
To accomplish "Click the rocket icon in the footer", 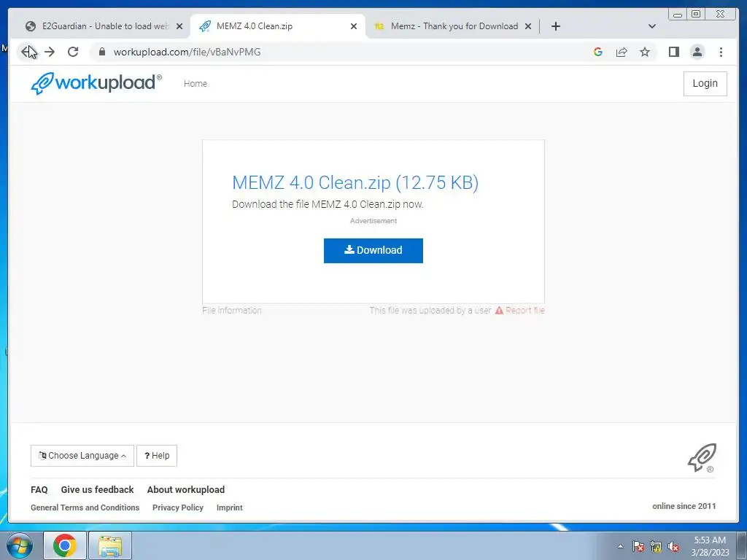I will 702,458.
